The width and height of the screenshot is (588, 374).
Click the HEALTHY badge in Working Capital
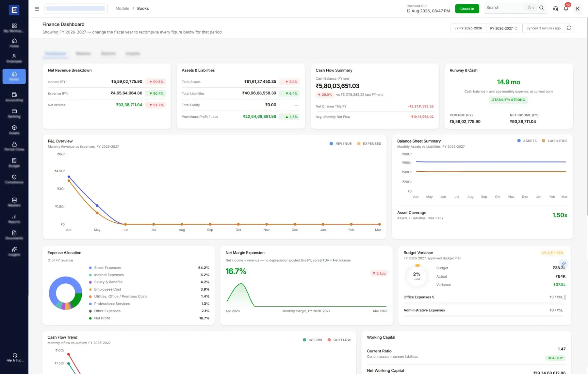(x=555, y=358)
